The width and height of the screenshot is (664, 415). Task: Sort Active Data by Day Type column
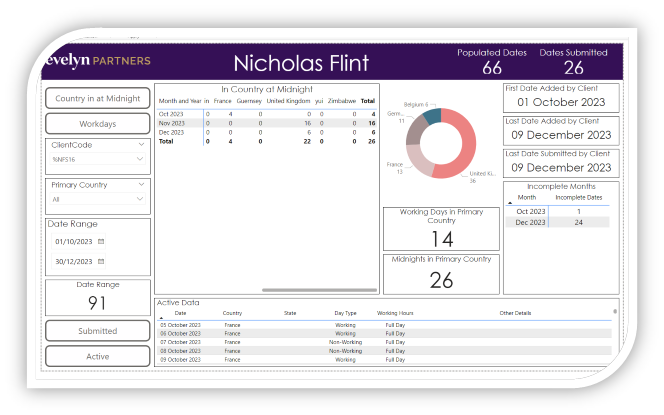tap(344, 313)
